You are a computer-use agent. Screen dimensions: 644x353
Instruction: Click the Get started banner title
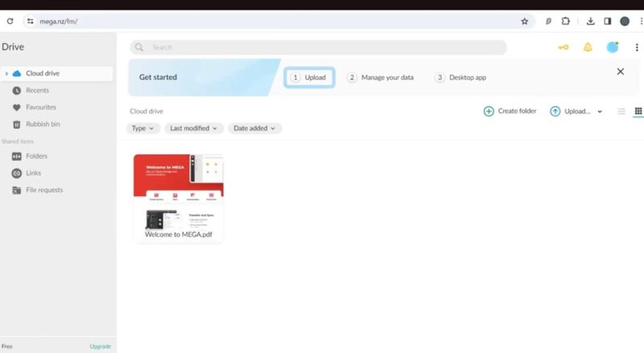click(158, 77)
